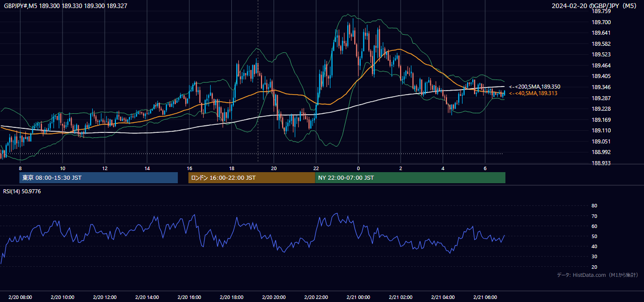Click RSI scale value 80
Viewport: 644px width, 302px height.
pyautogui.click(x=594, y=206)
